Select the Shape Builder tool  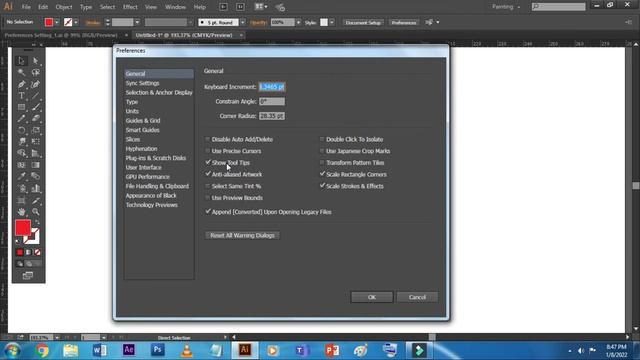click(x=21, y=153)
